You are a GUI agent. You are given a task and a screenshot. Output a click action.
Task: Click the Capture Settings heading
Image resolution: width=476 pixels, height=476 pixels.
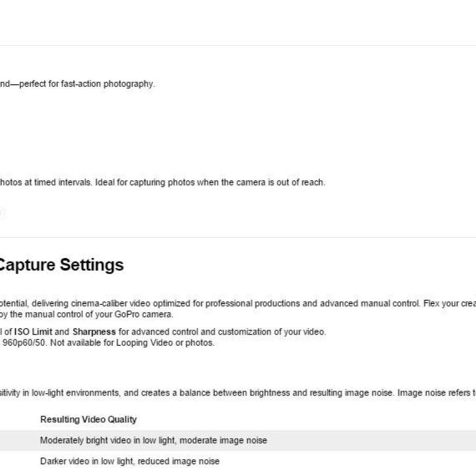pos(62,264)
